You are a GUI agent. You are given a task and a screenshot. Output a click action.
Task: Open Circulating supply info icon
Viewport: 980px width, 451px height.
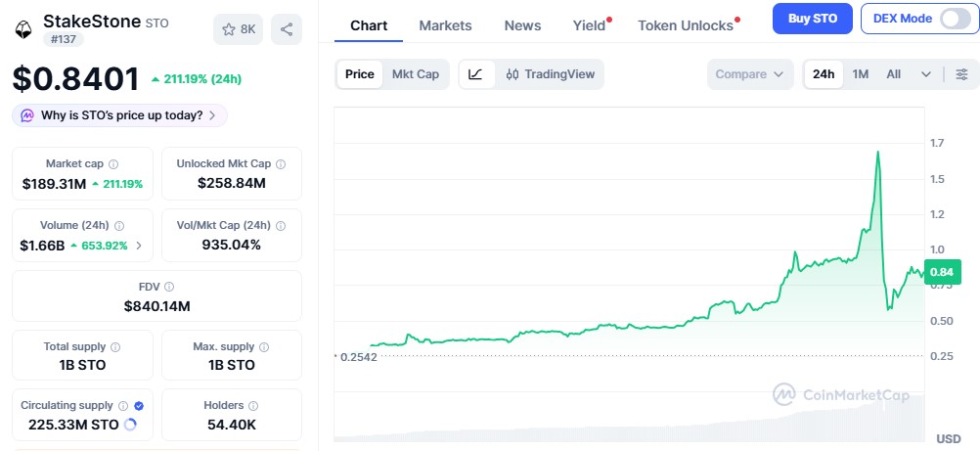coord(124,406)
